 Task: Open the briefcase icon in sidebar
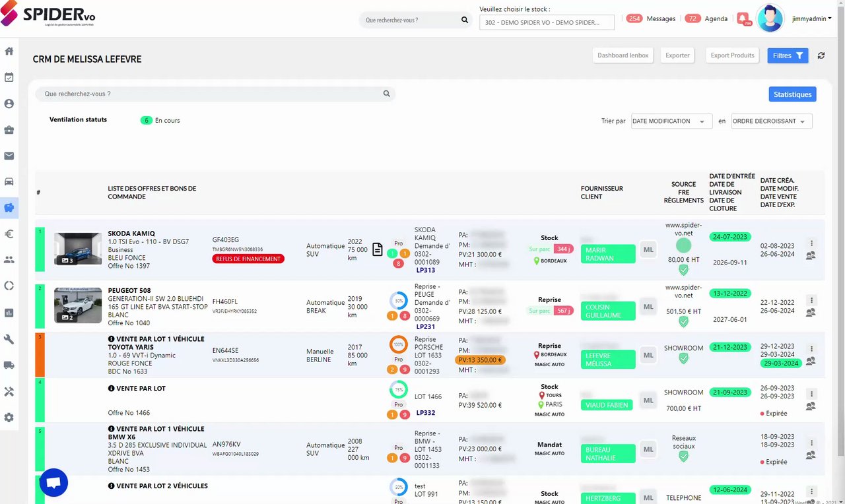(9, 130)
